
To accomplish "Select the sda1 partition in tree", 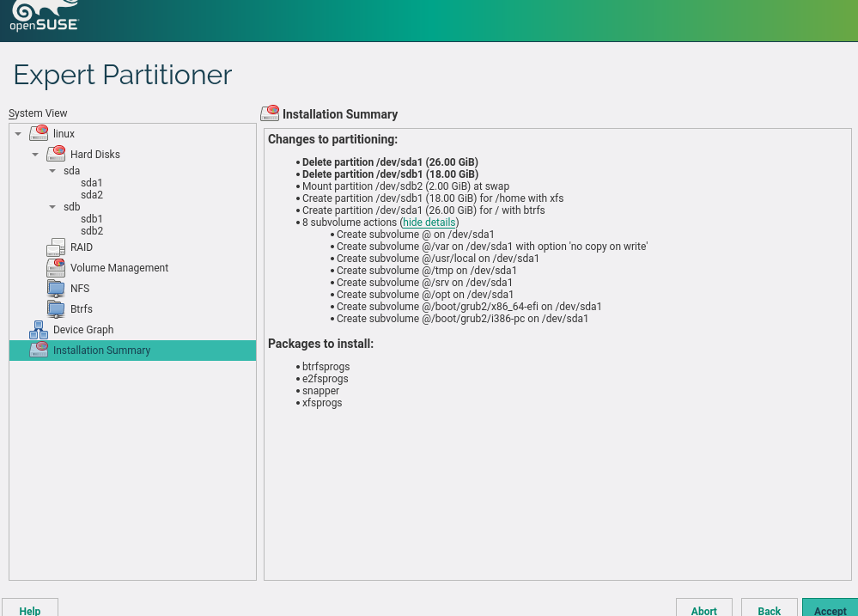I will [92, 183].
